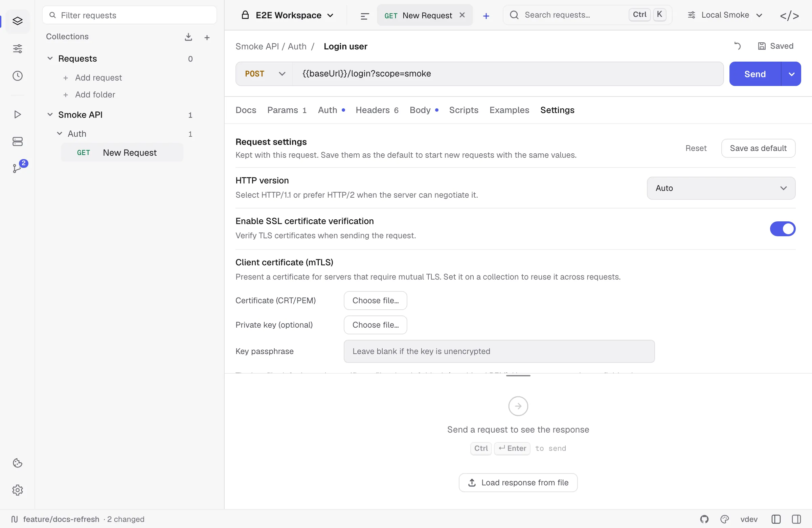Click the response placeholder arrow icon
Image resolution: width=812 pixels, height=528 pixels.
coord(518,406)
